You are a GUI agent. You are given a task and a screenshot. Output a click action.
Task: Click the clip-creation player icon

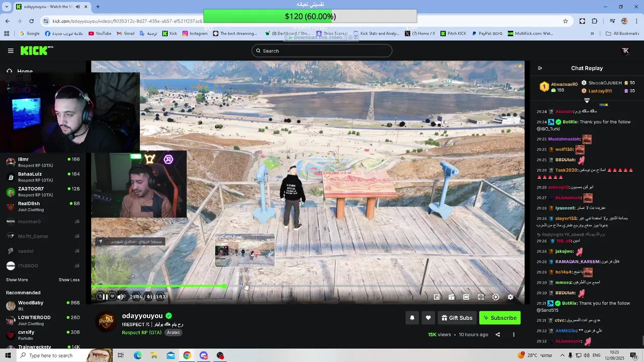coord(451,297)
